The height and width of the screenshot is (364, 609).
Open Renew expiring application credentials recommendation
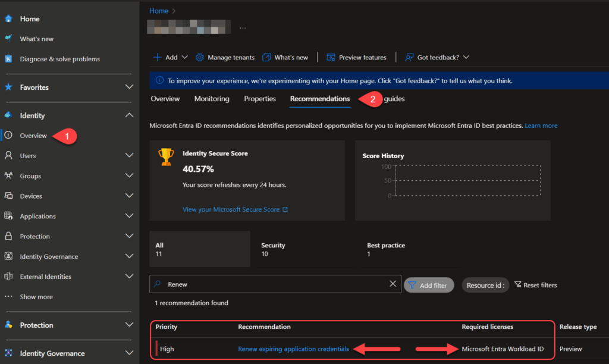coord(293,349)
